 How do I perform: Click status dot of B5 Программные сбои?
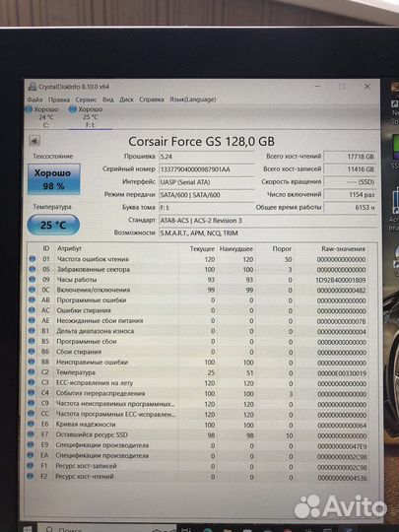pyautogui.click(x=32, y=341)
